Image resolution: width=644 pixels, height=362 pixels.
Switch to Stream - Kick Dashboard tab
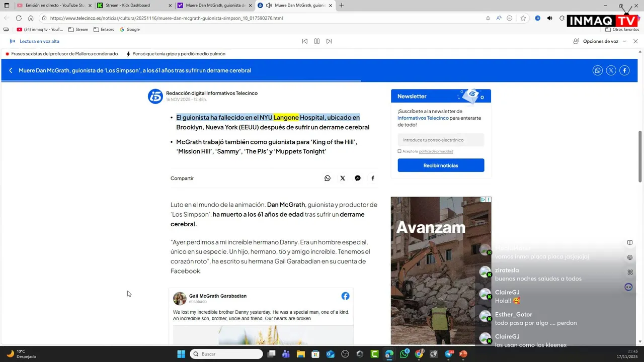click(133, 6)
